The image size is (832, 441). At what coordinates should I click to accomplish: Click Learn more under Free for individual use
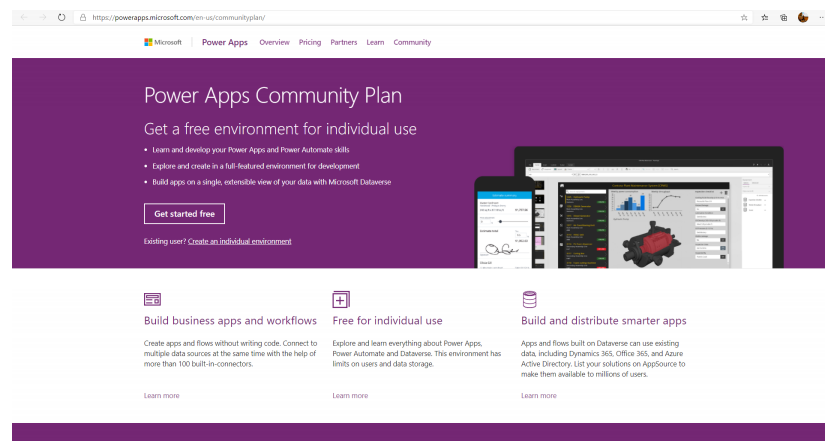click(x=350, y=396)
